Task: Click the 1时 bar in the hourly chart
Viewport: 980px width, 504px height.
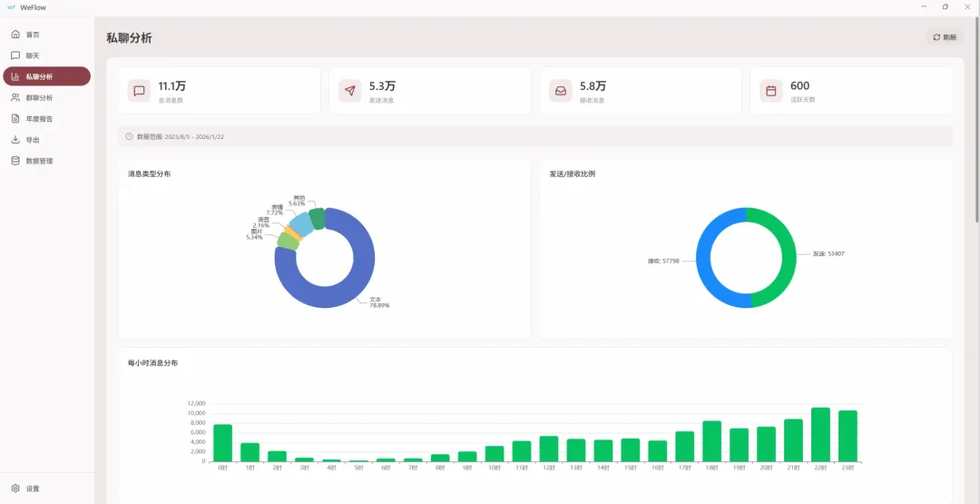Action: [250, 452]
